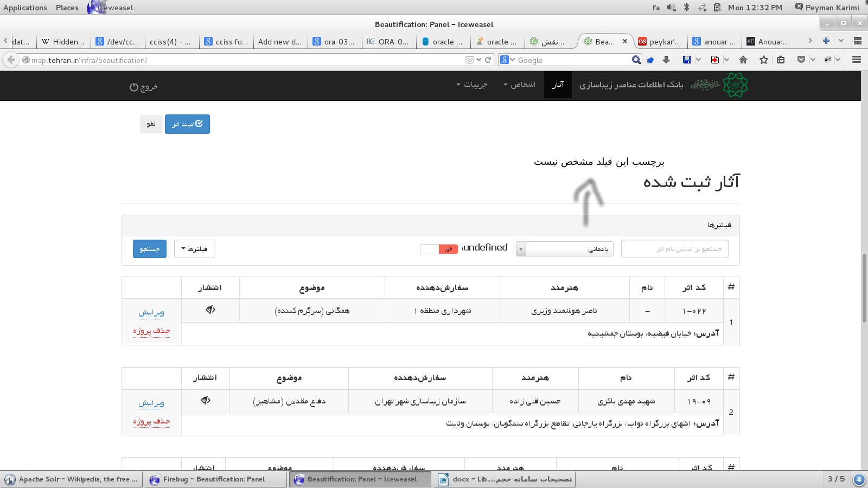Open URL history dropdown arrow
This screenshot has height=488, width=868.
[478, 60]
